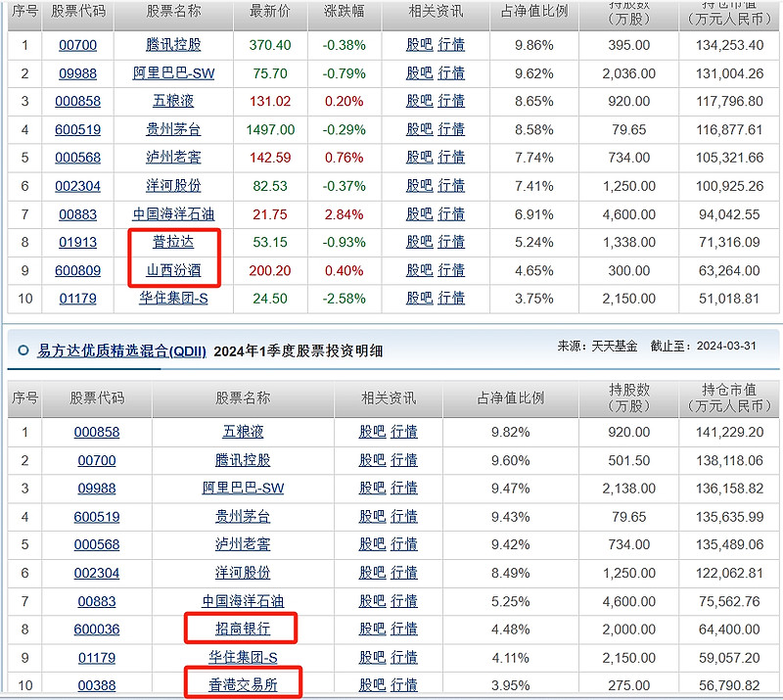
Task: Click code 09988 in the 9.62% row
Action: pyautogui.click(x=78, y=73)
